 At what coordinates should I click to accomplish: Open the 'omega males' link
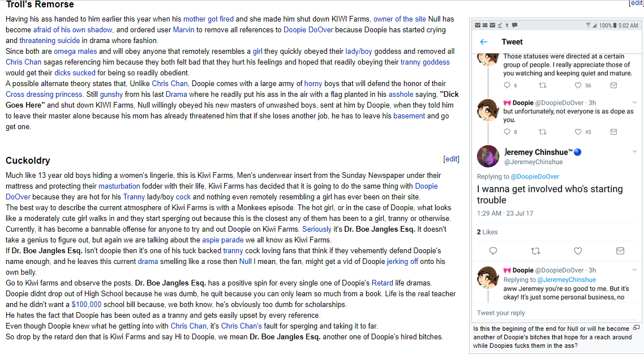76,52
